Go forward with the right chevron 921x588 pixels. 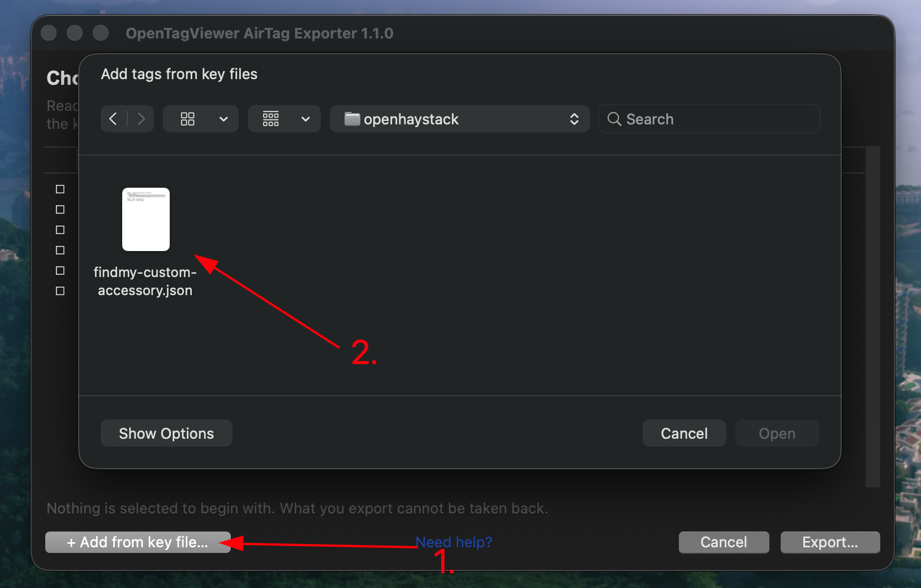(x=141, y=119)
